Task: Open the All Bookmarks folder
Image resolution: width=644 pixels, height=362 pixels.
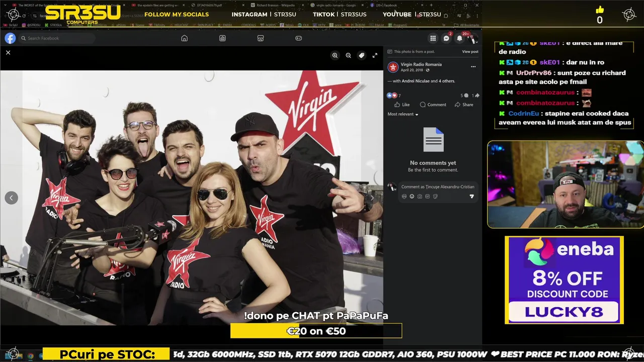Action: coord(467,25)
